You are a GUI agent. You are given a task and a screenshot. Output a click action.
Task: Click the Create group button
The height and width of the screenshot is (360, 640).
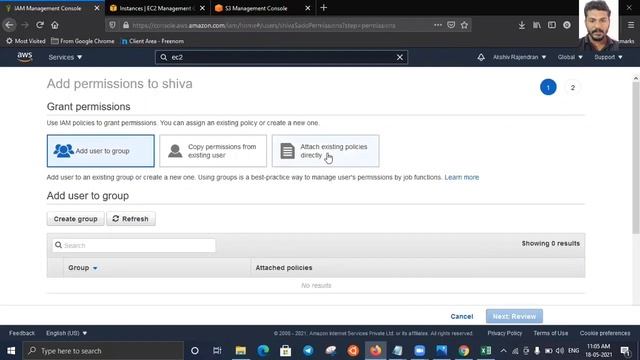(x=76, y=219)
